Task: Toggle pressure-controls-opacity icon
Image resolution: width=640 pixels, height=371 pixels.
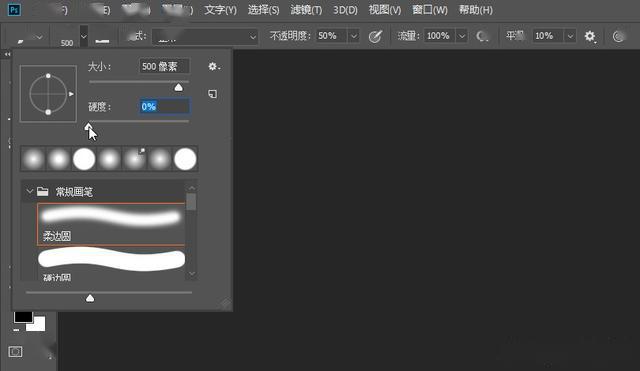Action: click(375, 37)
